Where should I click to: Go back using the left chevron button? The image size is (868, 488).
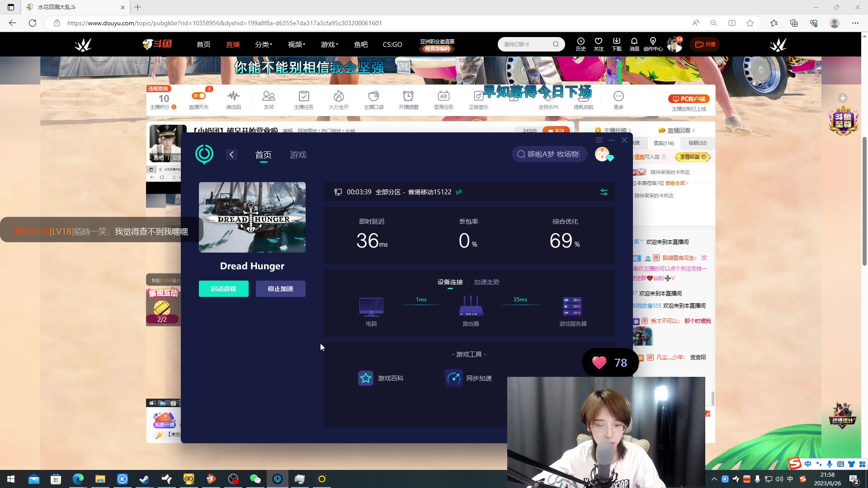(x=231, y=155)
